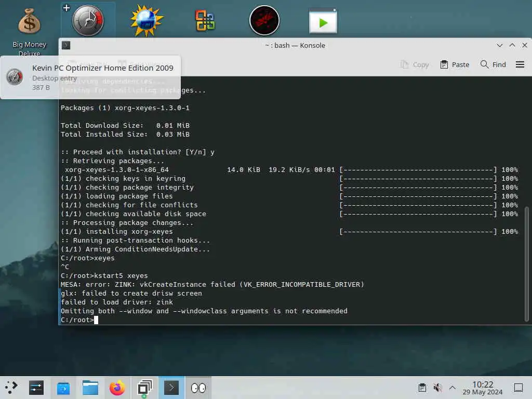Open the green play arrow desktop icon
This screenshot has width=532, height=399.
click(323, 21)
